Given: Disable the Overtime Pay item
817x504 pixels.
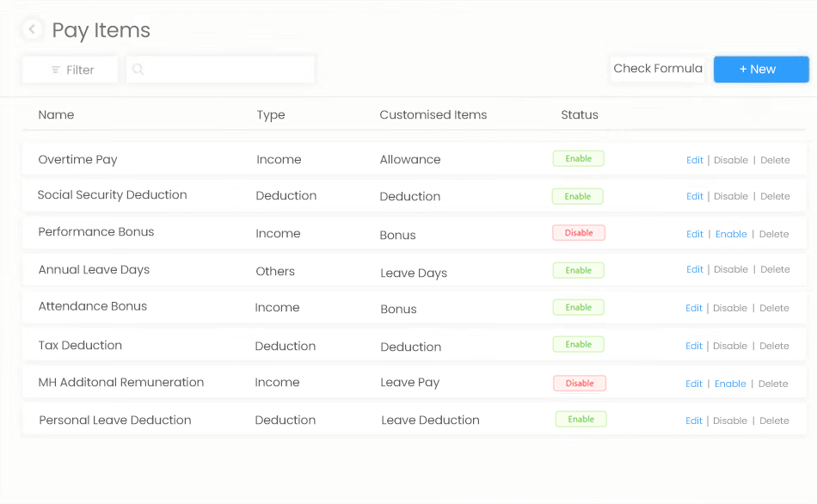Looking at the screenshot, I should pyautogui.click(x=730, y=160).
